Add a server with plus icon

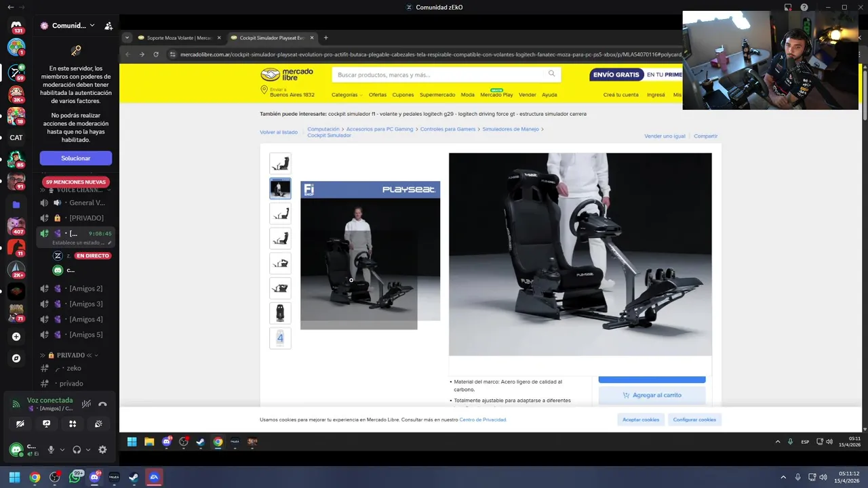coord(16,336)
